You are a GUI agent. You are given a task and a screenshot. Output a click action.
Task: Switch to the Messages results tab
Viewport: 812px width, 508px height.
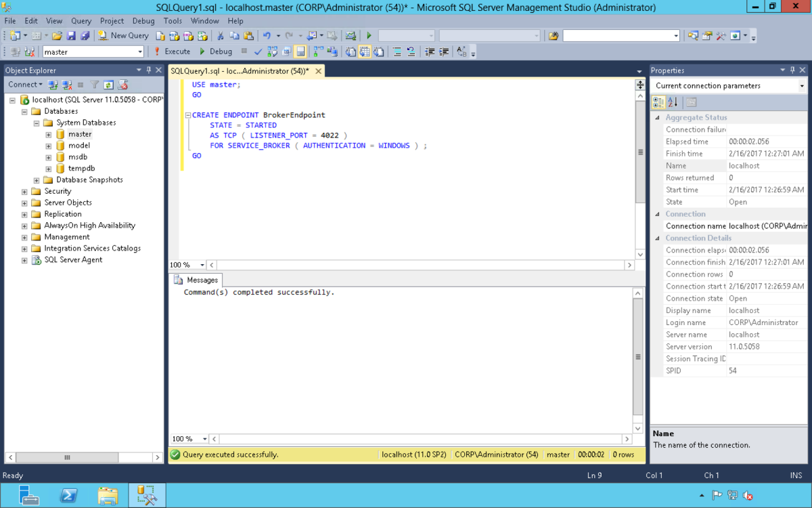[196, 280]
